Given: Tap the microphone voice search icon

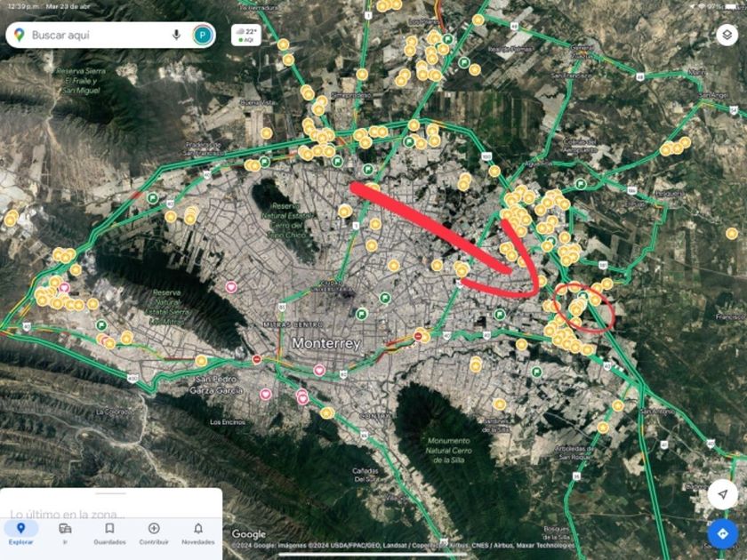Looking at the screenshot, I should point(176,35).
